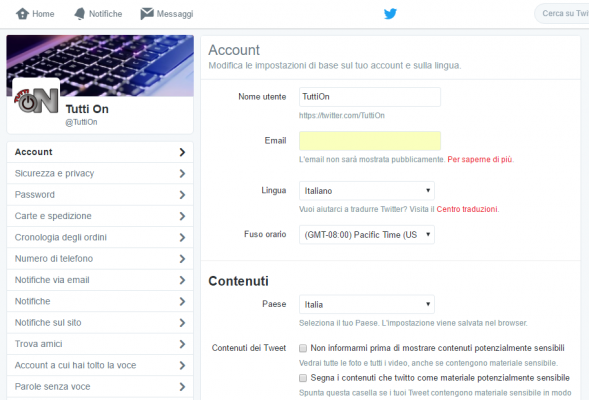The image size is (589, 400).
Task: Select the Account settings menu item
Action: point(100,152)
